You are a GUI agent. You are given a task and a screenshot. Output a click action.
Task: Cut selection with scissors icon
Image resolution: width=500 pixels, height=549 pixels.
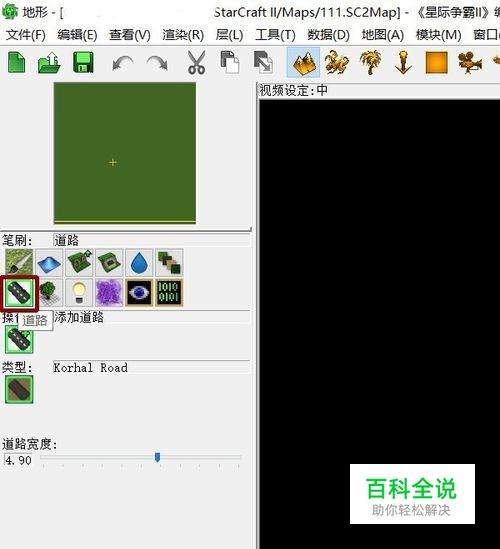196,63
